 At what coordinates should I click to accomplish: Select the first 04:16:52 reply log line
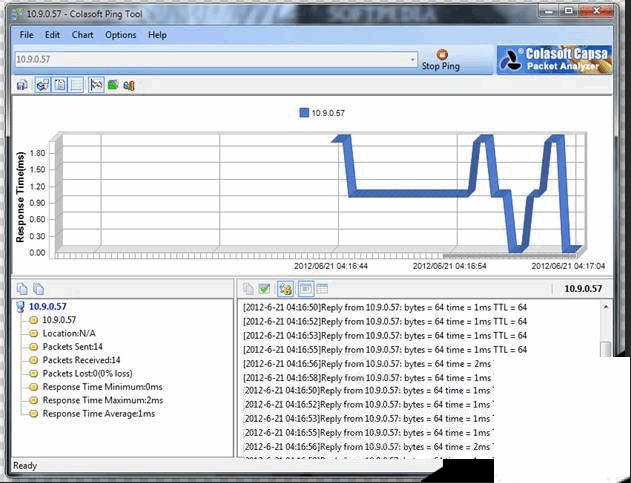coord(385,322)
